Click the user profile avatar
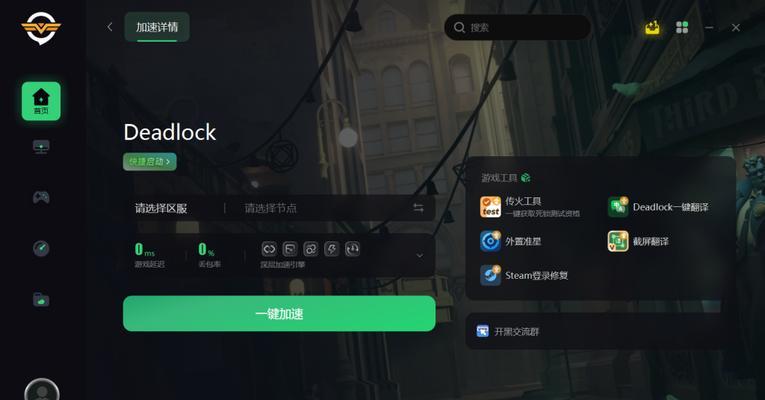Viewport: 765px width, 400px height. pos(42,390)
